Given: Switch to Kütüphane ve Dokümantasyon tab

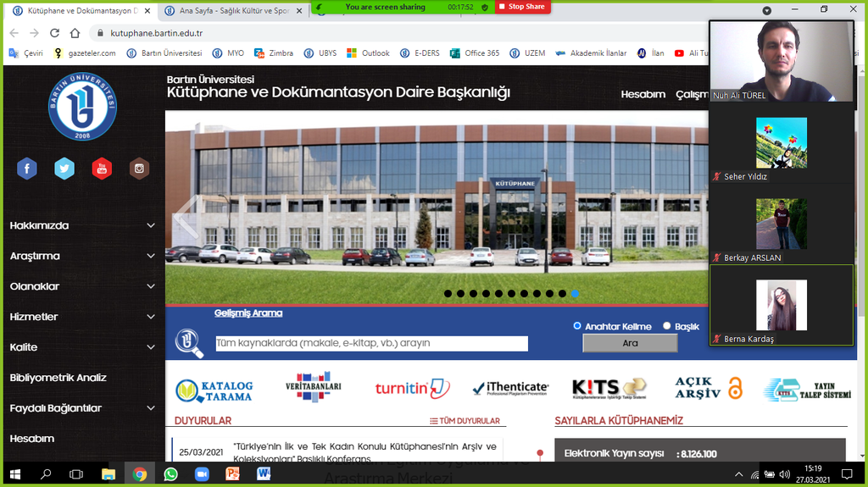Looking at the screenshot, I should click(x=82, y=10).
